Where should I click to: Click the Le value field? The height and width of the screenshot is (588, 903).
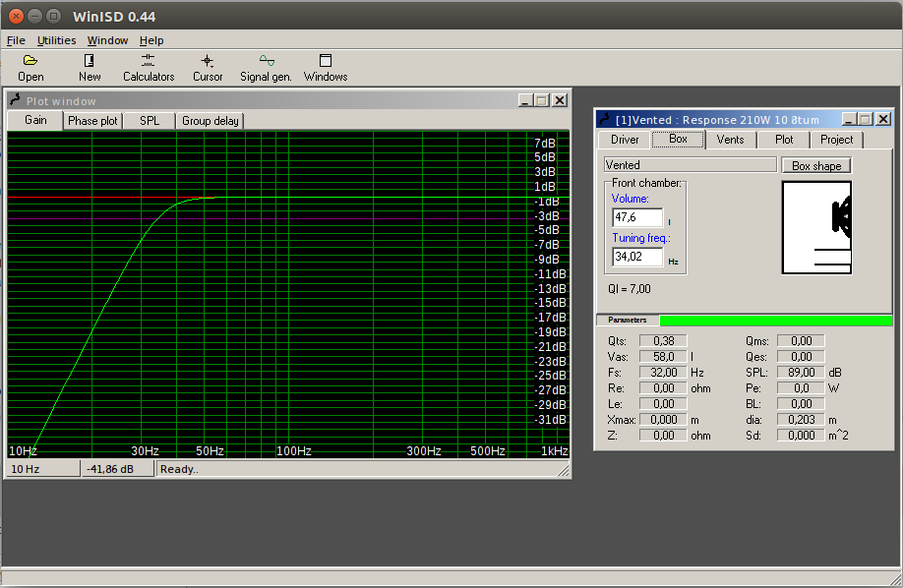[x=663, y=404]
